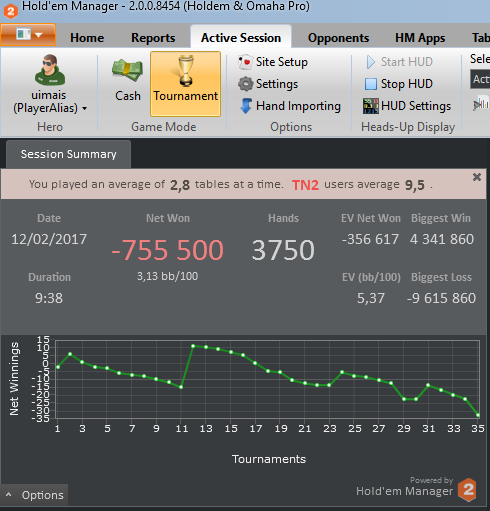
Task: Open the Settings gear option
Action: tap(268, 84)
